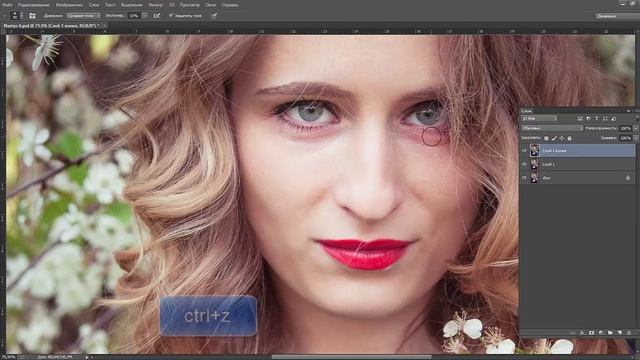The image size is (640, 360).
Task: Open the Слои menu
Action: click(x=94, y=5)
